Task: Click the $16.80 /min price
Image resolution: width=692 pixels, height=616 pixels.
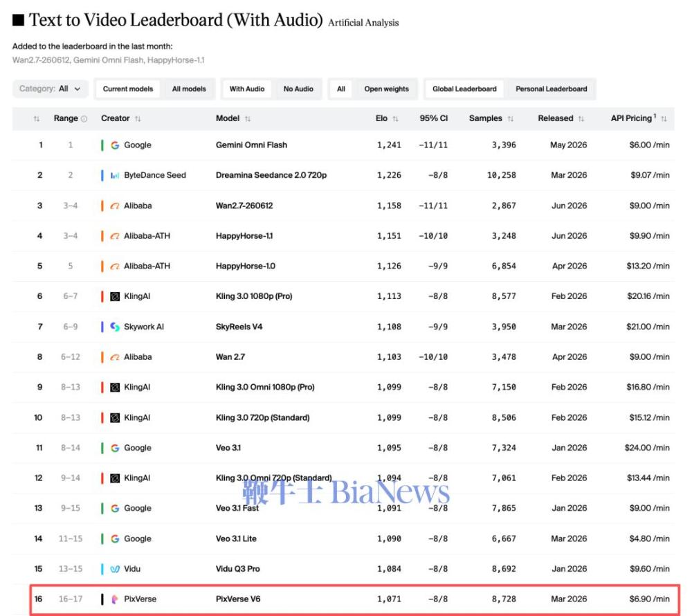Action: click(x=648, y=388)
